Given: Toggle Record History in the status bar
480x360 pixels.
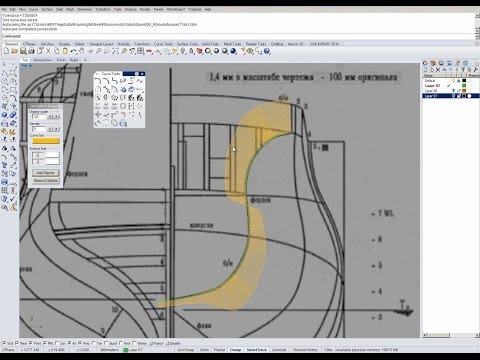Looking at the screenshot, I should click(305, 350).
